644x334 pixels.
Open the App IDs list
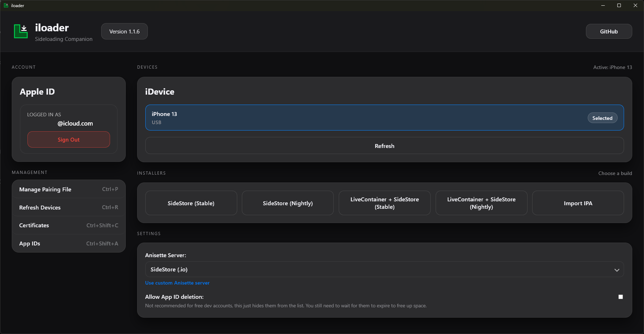(68, 244)
